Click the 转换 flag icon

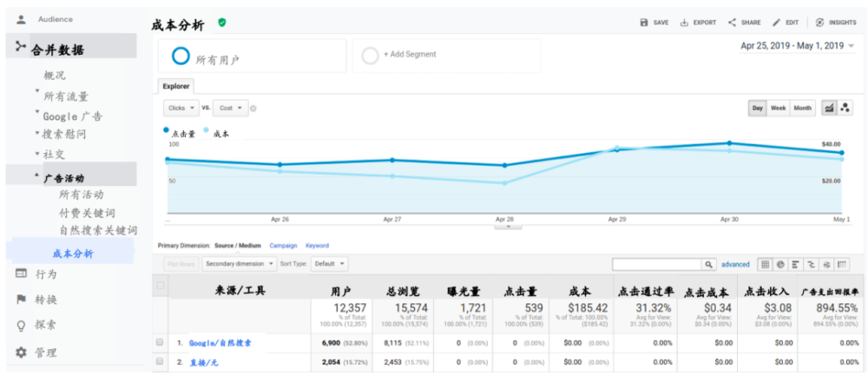tap(21, 300)
